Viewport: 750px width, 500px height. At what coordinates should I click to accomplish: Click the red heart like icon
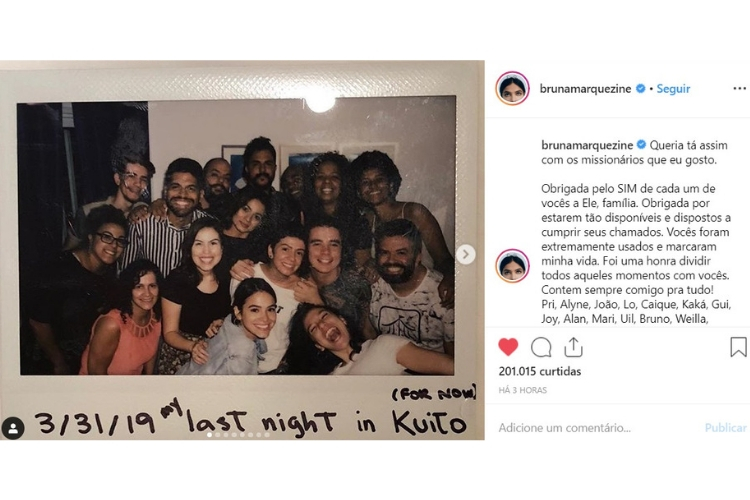pos(508,347)
